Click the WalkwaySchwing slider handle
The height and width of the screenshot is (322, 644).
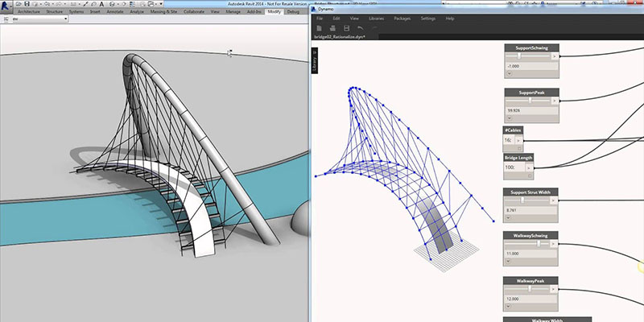(x=539, y=244)
